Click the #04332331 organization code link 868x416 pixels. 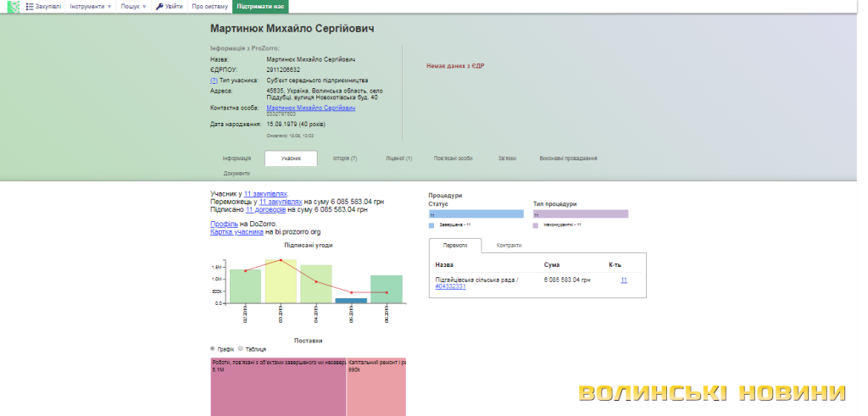[x=450, y=286]
